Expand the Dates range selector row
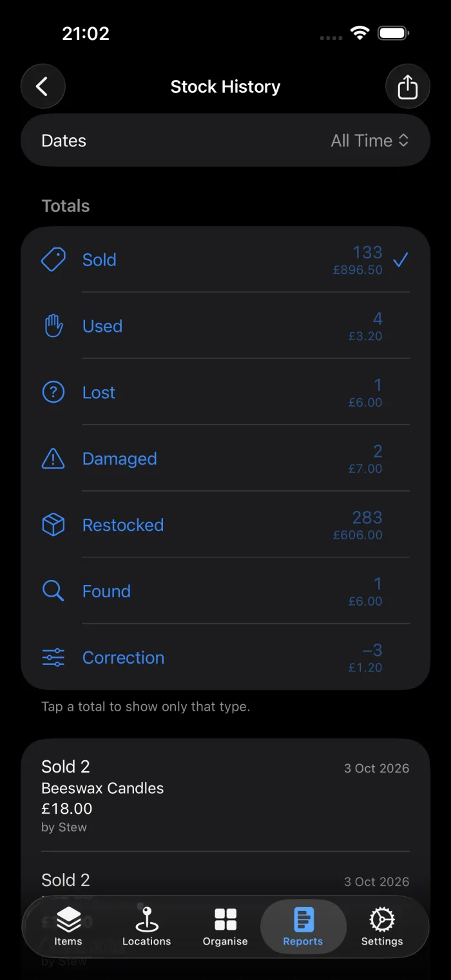Viewport: 451px width, 980px height. 225,140
